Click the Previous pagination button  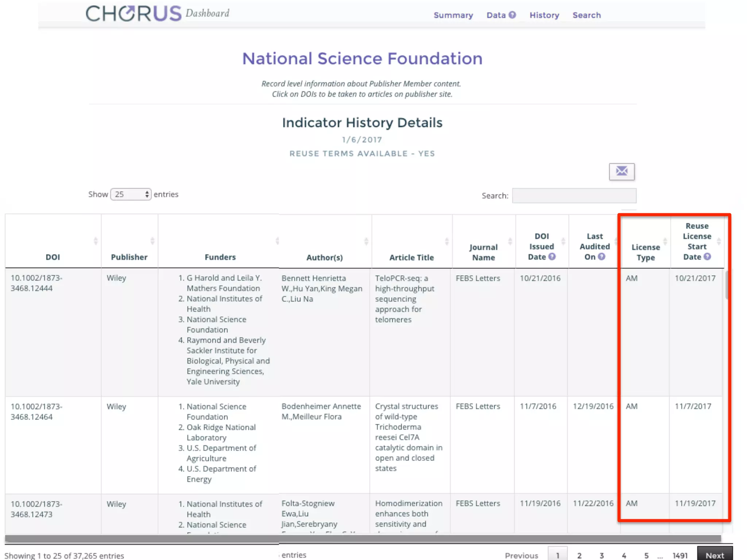[x=521, y=555]
